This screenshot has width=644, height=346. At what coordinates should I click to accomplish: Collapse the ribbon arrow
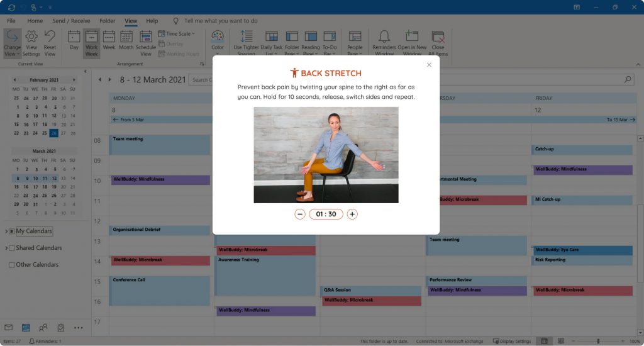tap(638, 64)
